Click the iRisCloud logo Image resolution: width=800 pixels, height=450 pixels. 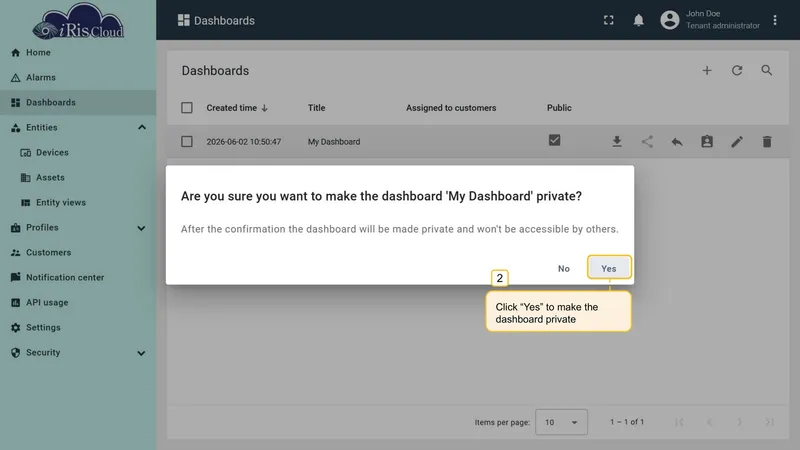(78, 22)
